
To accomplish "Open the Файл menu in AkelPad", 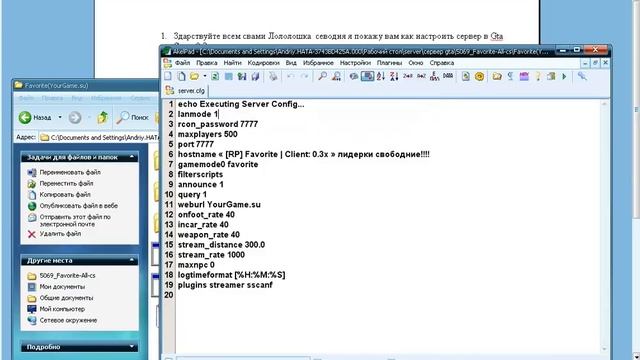I will pos(182,63).
